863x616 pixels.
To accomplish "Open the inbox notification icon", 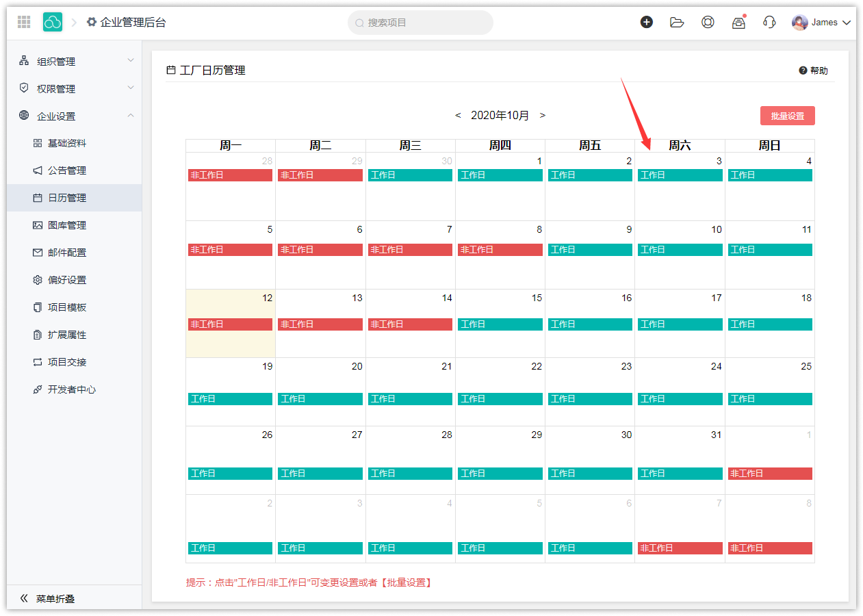I will (x=738, y=22).
